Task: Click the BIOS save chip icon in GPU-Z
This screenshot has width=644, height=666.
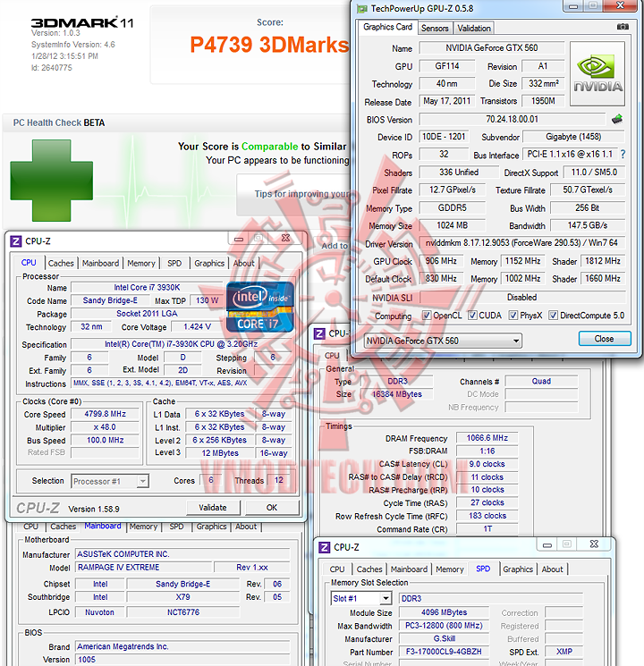Action: click(617, 120)
